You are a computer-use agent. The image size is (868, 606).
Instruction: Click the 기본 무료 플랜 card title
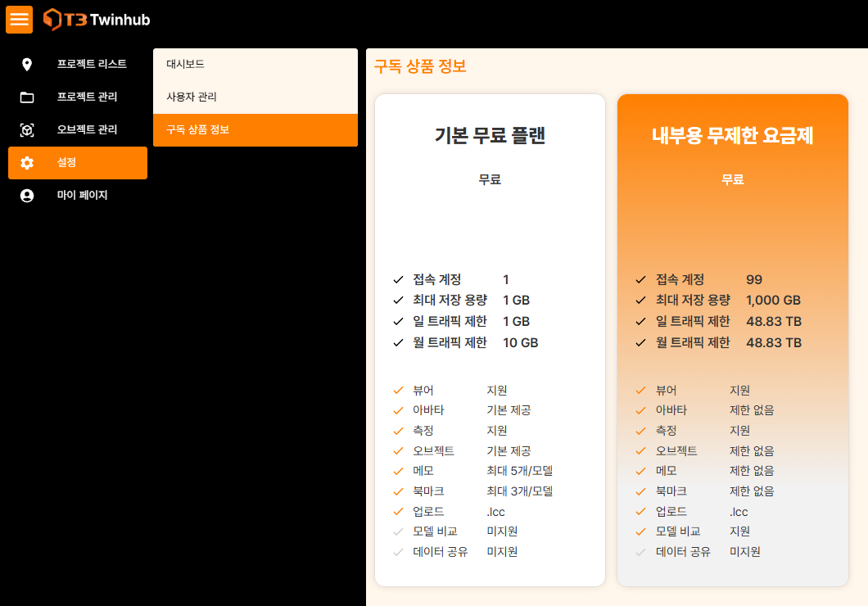pos(490,135)
